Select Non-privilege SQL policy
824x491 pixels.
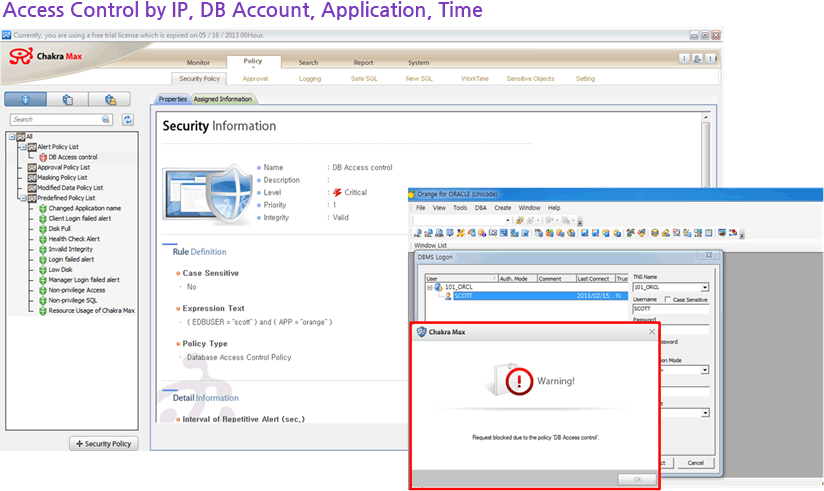tap(73, 301)
